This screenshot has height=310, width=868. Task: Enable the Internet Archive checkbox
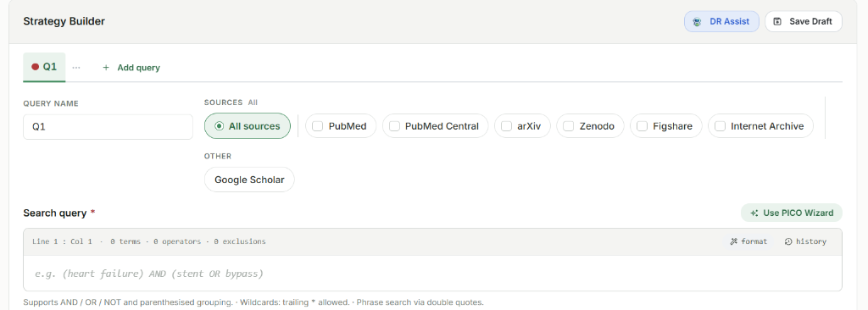click(x=721, y=126)
